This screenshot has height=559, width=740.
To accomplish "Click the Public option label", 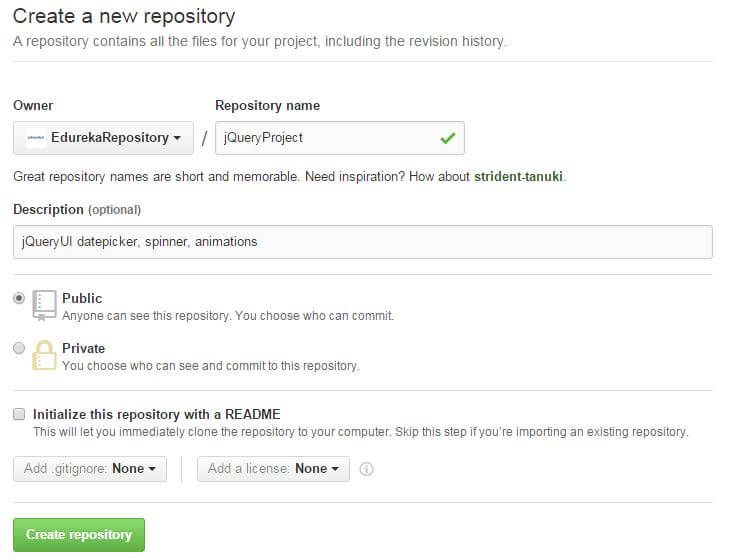I will pyautogui.click(x=82, y=298).
